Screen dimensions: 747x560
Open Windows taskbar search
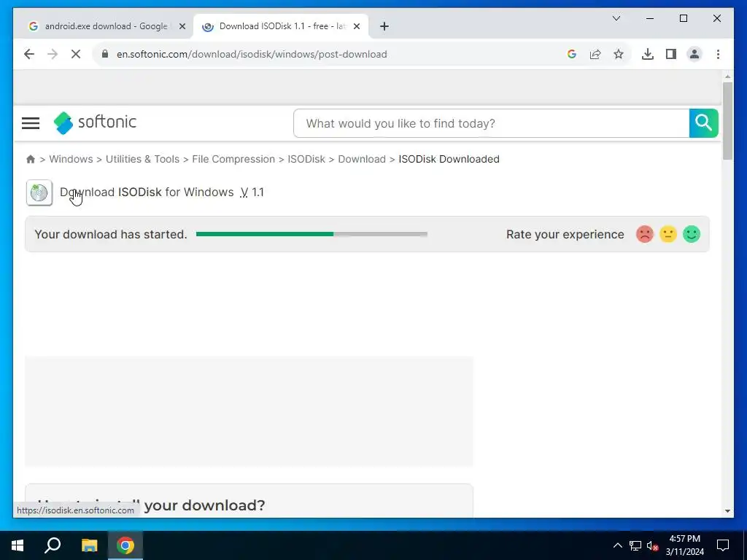[x=53, y=545]
